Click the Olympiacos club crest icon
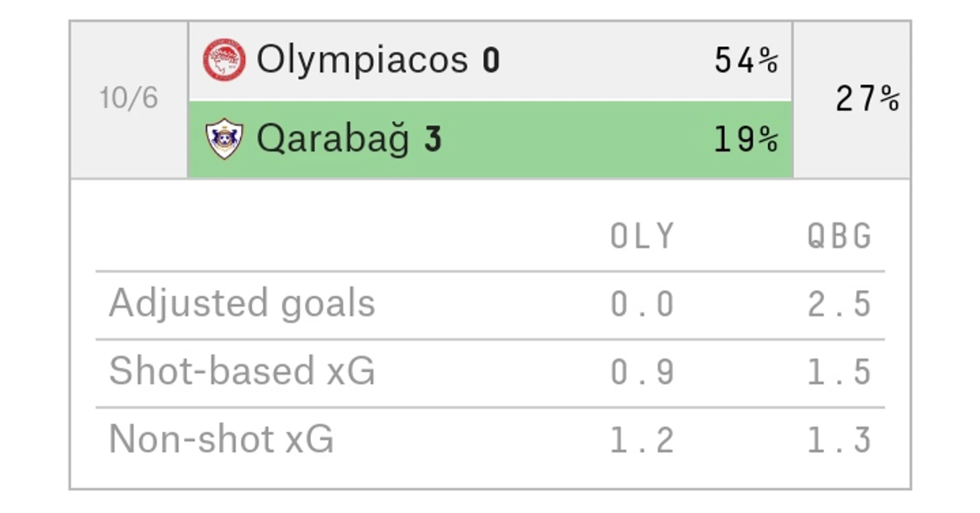The width and height of the screenshot is (980, 513). coord(224,60)
